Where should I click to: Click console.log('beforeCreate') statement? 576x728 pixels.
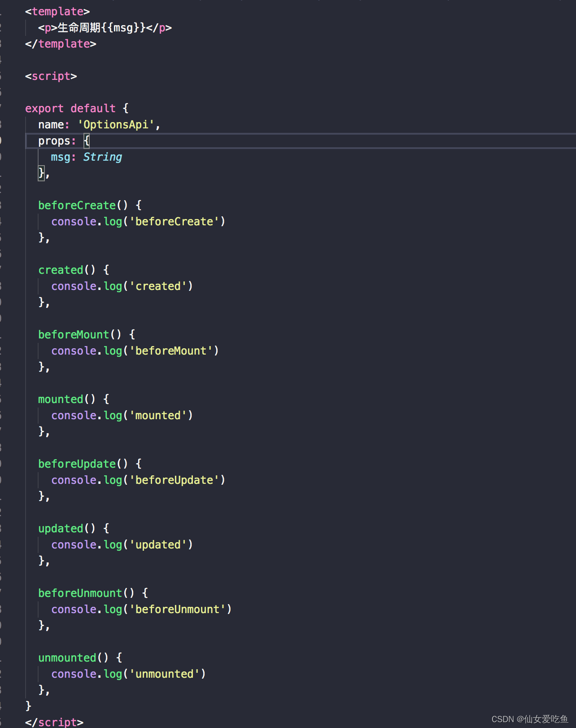[x=138, y=221]
